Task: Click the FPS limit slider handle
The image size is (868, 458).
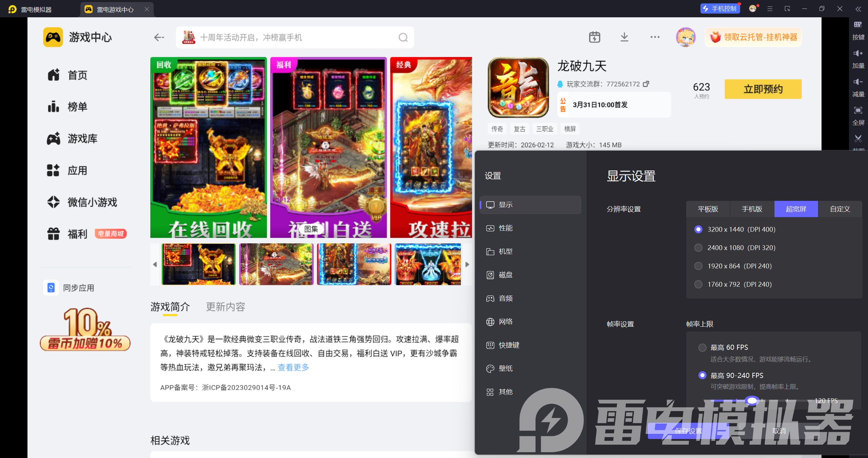Action: [752, 401]
